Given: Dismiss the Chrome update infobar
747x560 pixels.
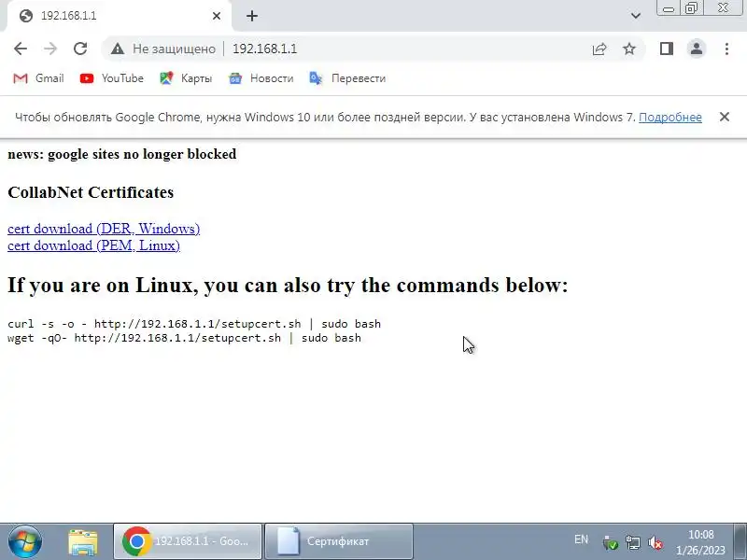Looking at the screenshot, I should (x=725, y=117).
